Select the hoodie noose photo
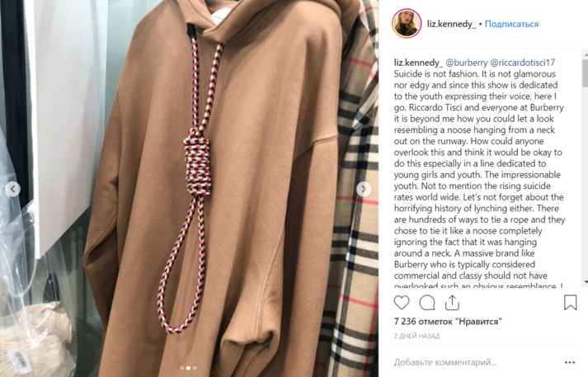Screen dimensions: 588x377 [190, 188]
